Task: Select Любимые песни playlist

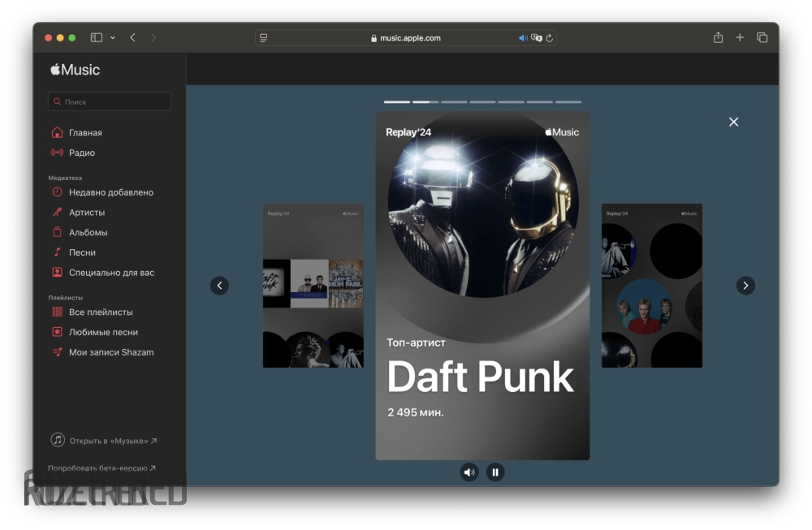Action: tap(103, 332)
